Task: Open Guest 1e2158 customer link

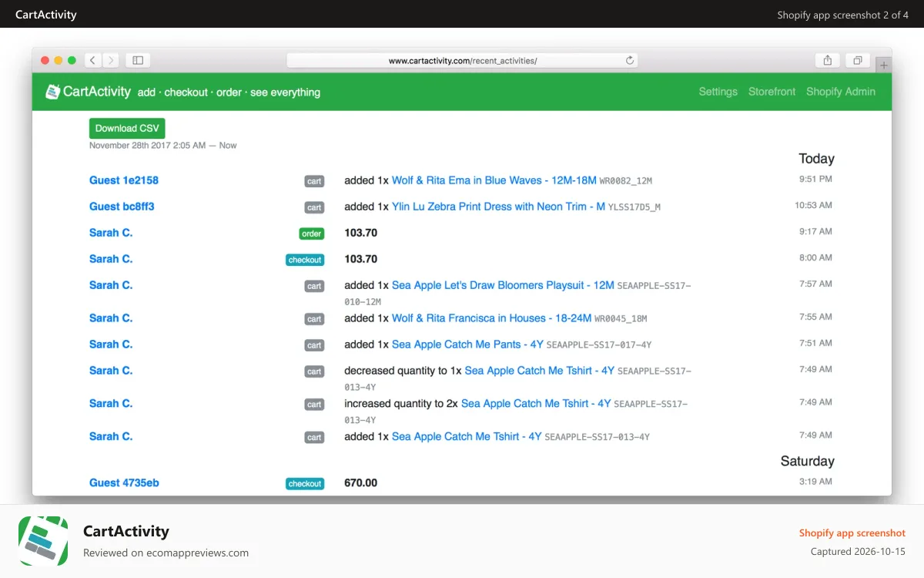Action: coord(124,180)
